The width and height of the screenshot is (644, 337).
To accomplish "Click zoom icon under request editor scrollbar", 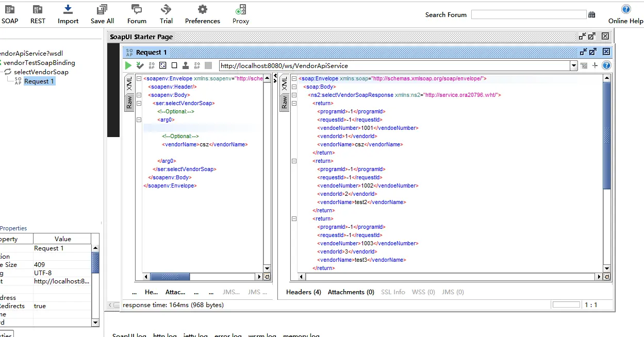I will coord(267,277).
